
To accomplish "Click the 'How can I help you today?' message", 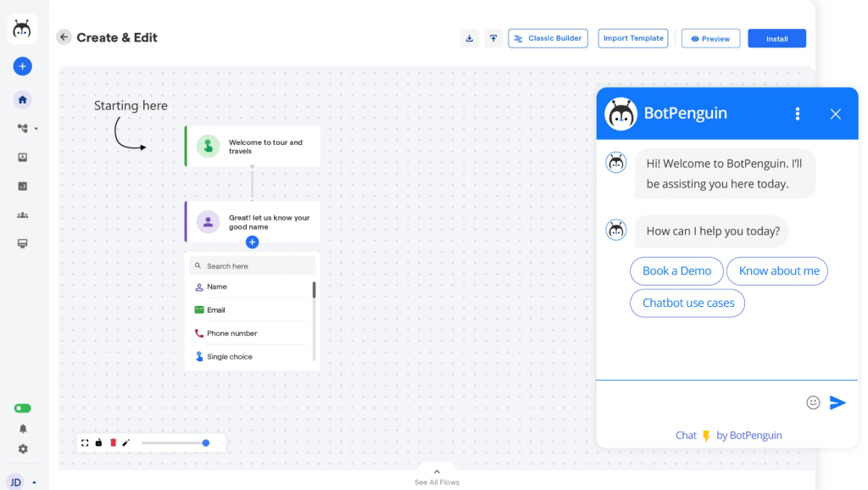I will (x=712, y=231).
